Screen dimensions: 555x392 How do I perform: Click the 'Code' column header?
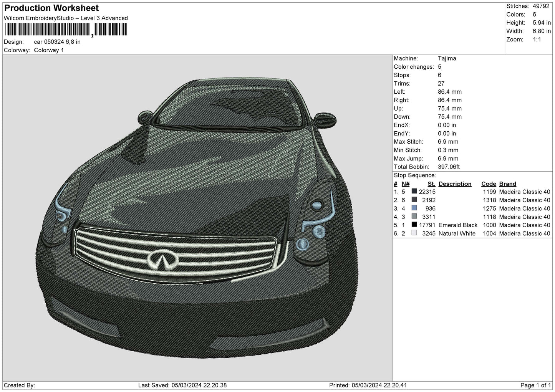click(489, 184)
